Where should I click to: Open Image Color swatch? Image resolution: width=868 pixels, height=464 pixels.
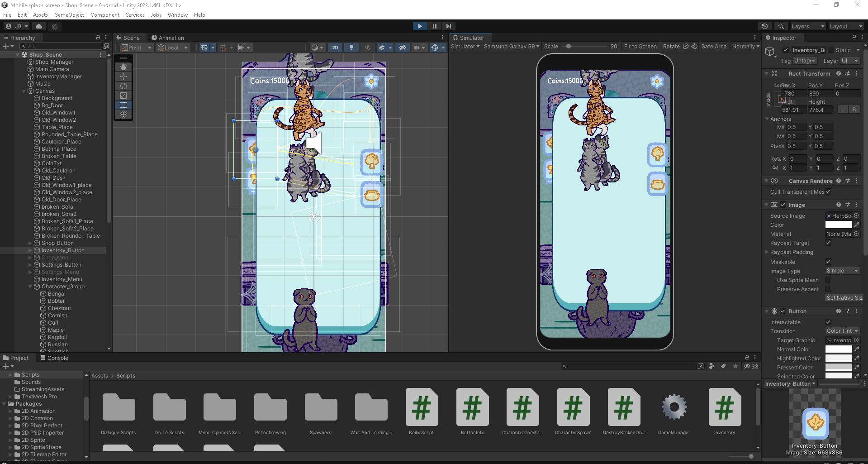click(x=839, y=225)
